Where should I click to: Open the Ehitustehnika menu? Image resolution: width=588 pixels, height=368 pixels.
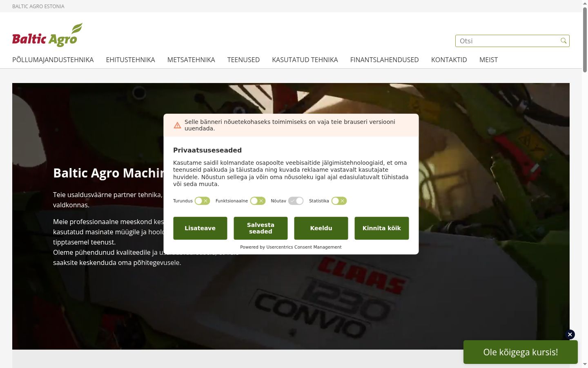tap(131, 60)
